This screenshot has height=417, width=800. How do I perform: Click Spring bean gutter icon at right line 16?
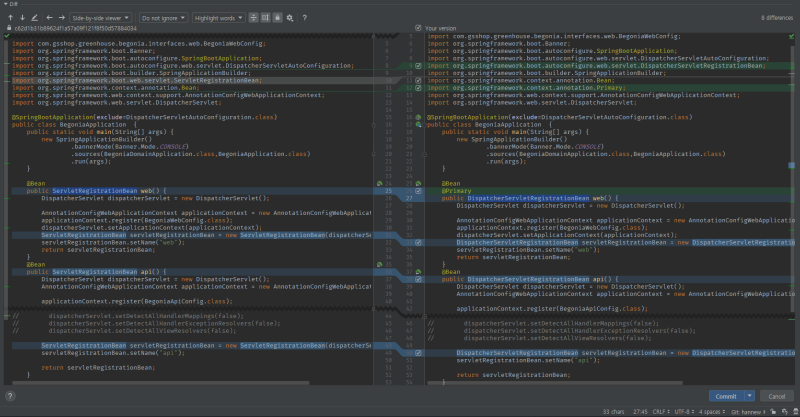tap(418, 117)
